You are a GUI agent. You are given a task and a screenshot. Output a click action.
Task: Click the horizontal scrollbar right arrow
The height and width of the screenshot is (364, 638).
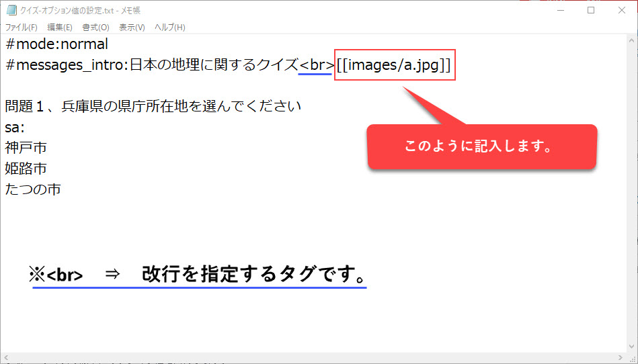tap(621, 357)
